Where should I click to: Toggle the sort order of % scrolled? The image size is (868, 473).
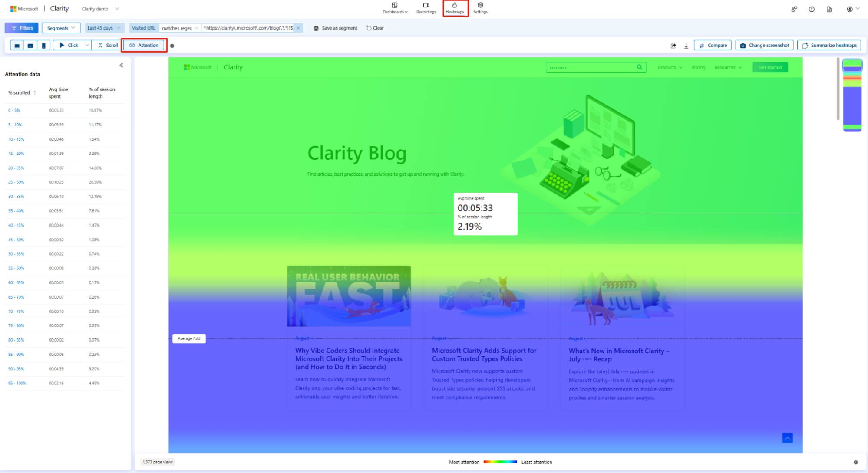pos(34,92)
